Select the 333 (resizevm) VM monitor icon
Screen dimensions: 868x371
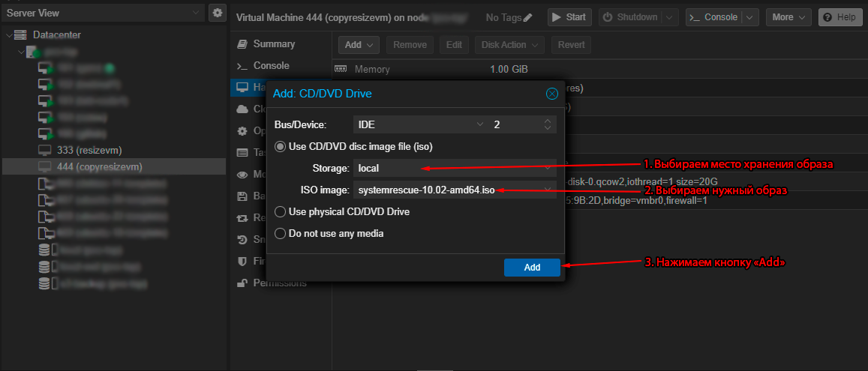click(44, 151)
